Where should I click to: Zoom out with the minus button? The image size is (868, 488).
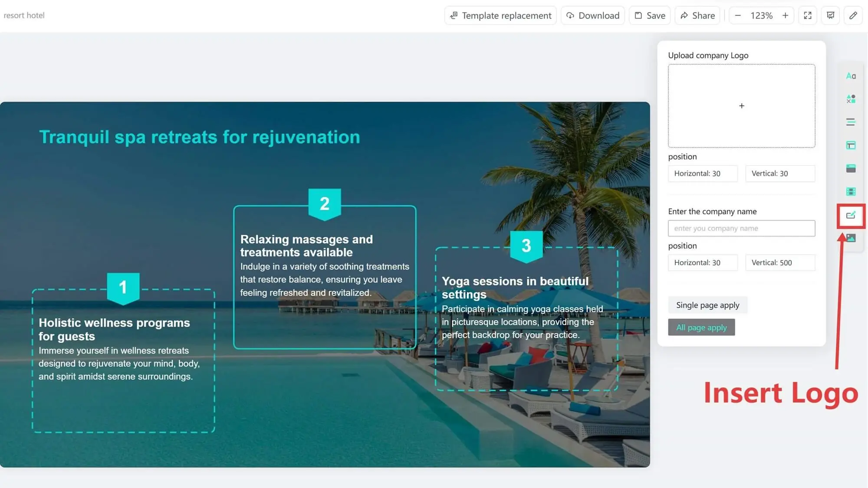[737, 16]
